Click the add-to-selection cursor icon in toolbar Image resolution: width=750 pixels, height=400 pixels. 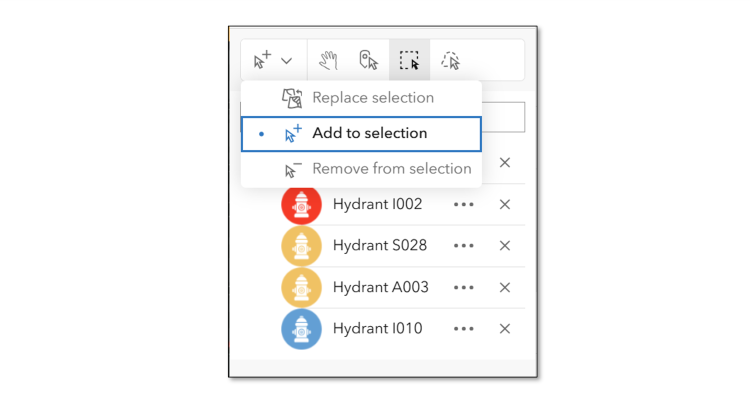[262, 60]
